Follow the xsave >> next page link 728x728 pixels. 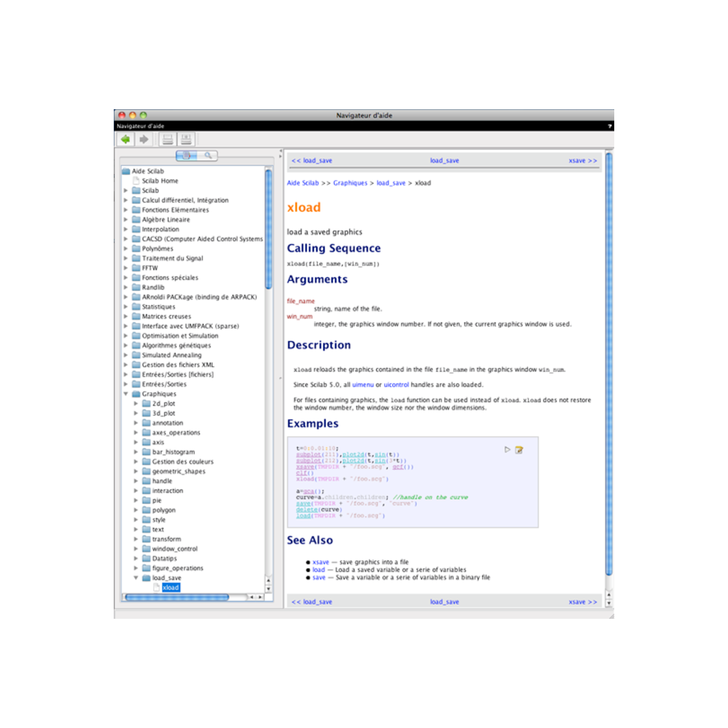point(582,160)
